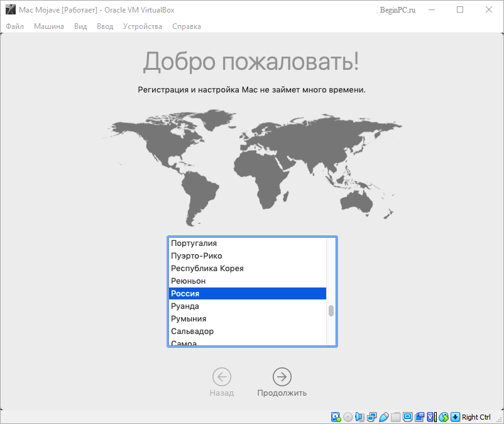The height and width of the screenshot is (424, 504).
Task: Click the country list scrollbar thumb
Action: point(331,311)
